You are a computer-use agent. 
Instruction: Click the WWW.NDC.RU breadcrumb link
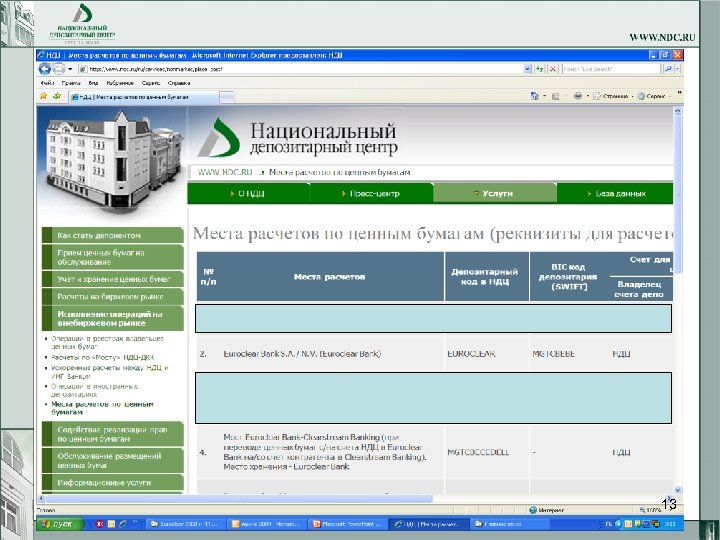click(x=225, y=172)
